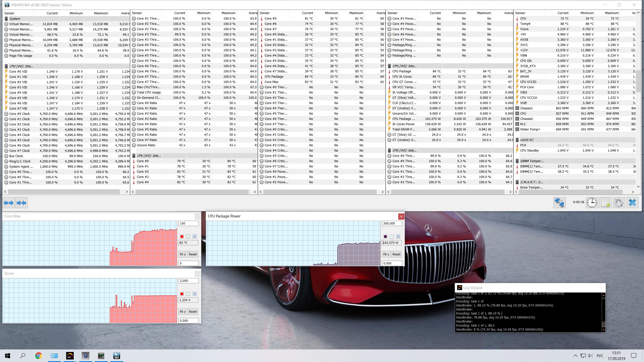Click the expand columns arrows button
The width and height of the screenshot is (644, 362).
point(9,203)
